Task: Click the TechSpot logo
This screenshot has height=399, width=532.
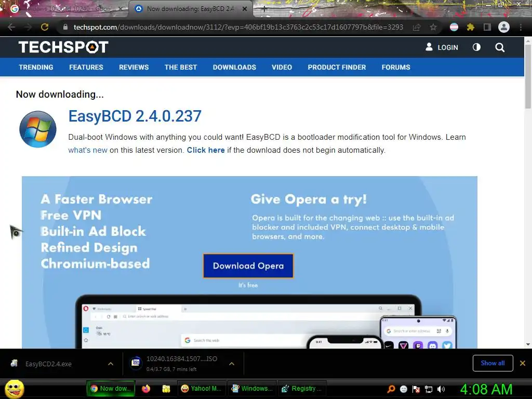Action: [63, 47]
